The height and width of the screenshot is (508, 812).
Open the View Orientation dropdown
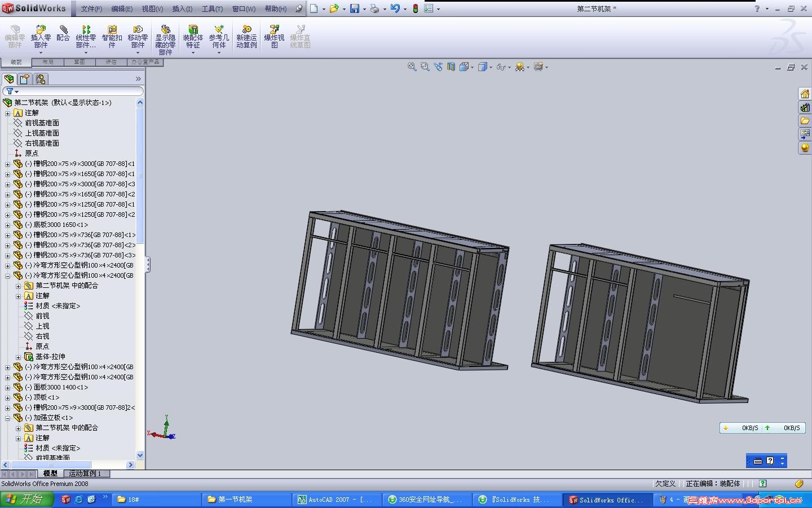point(466,67)
